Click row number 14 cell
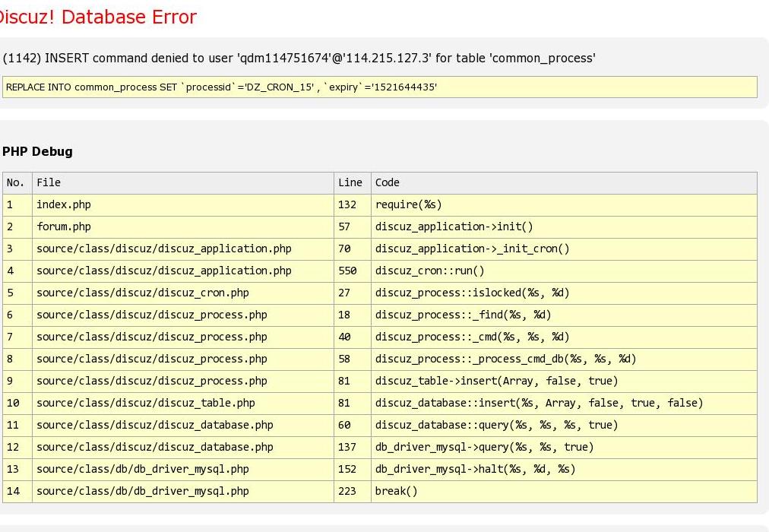 click(17, 492)
